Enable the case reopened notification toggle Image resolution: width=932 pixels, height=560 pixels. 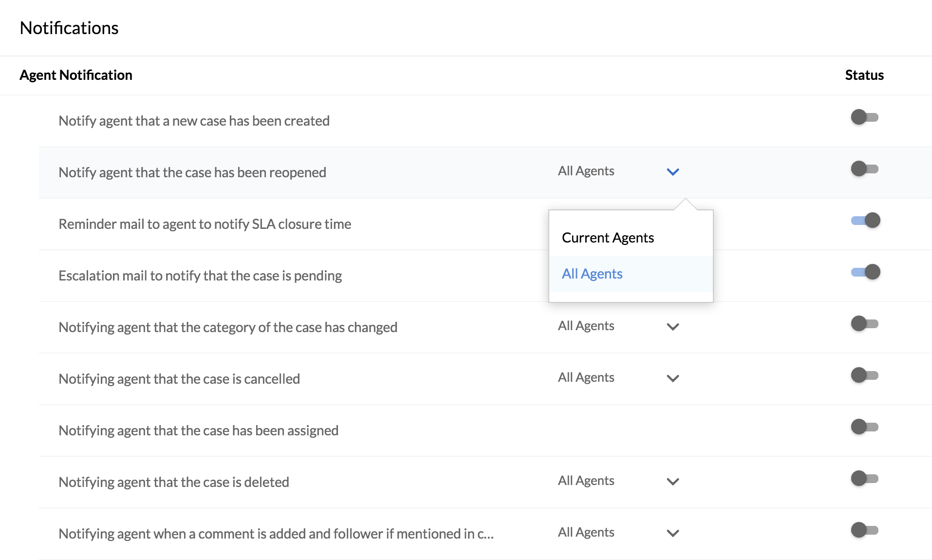point(865,169)
